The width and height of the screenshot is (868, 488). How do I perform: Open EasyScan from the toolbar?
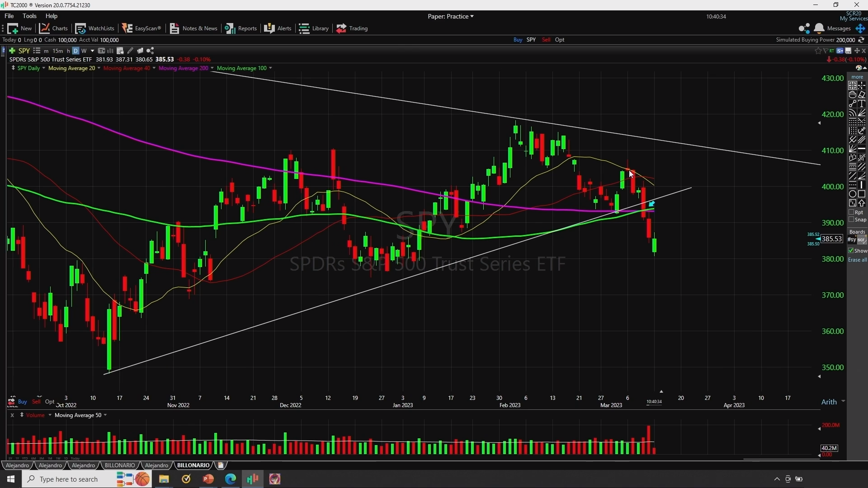coord(142,28)
